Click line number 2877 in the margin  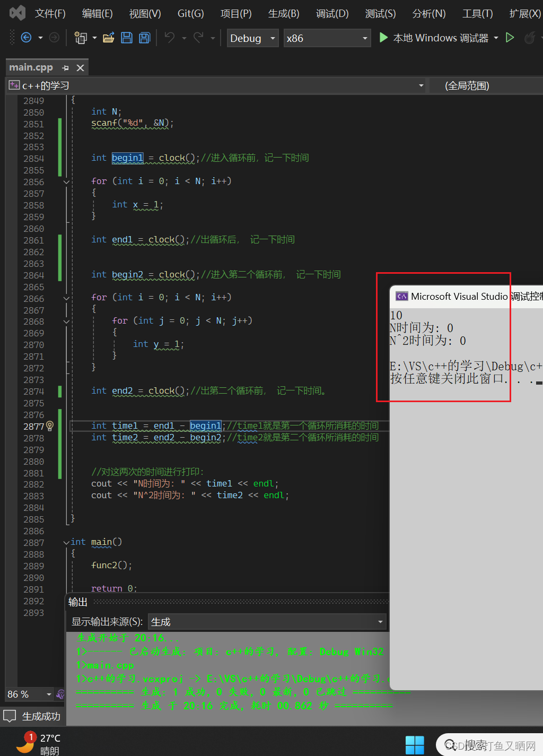tap(34, 427)
